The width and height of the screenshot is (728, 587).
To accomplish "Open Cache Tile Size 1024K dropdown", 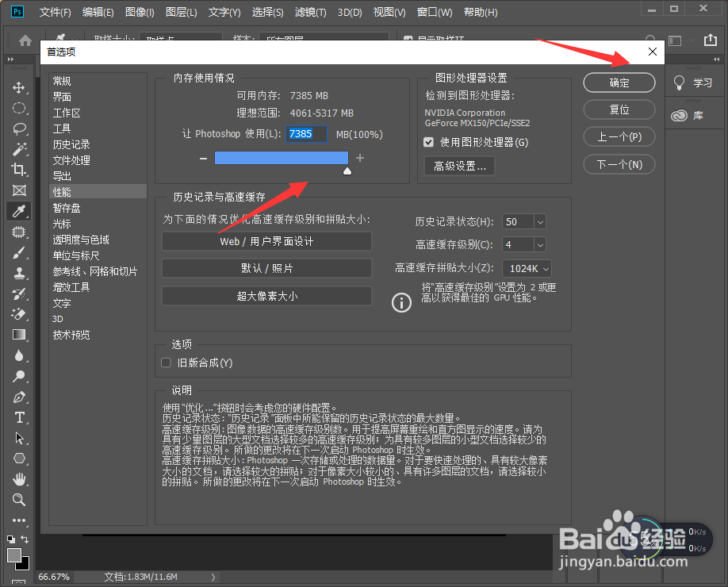I will [527, 268].
